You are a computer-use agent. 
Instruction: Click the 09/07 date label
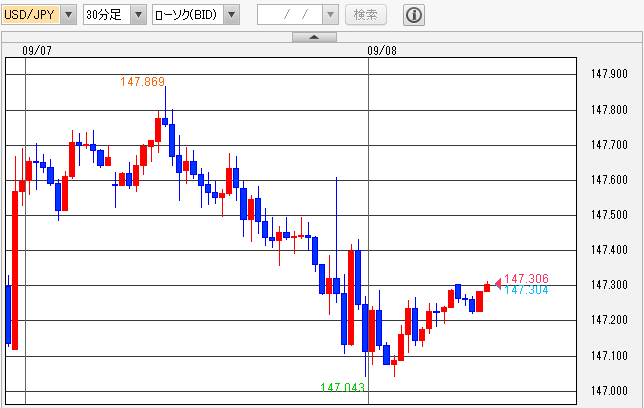click(x=37, y=51)
